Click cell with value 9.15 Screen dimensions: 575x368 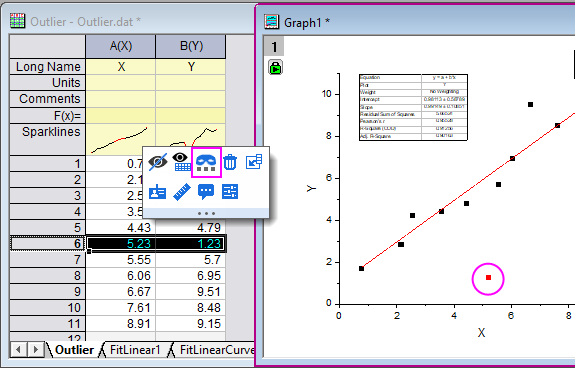[191, 324]
